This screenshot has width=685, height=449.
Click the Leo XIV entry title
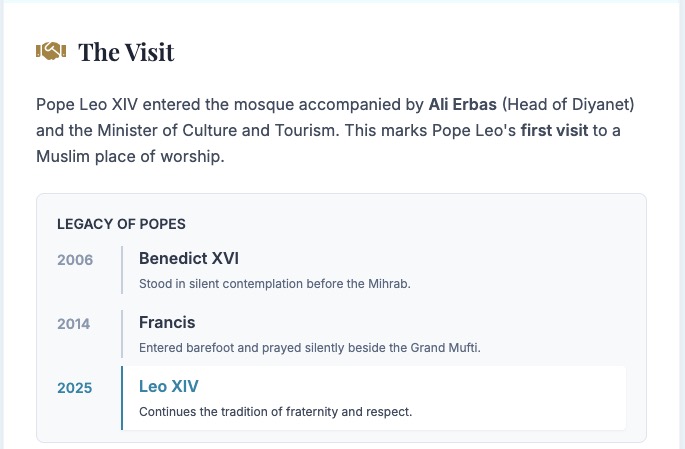point(169,386)
